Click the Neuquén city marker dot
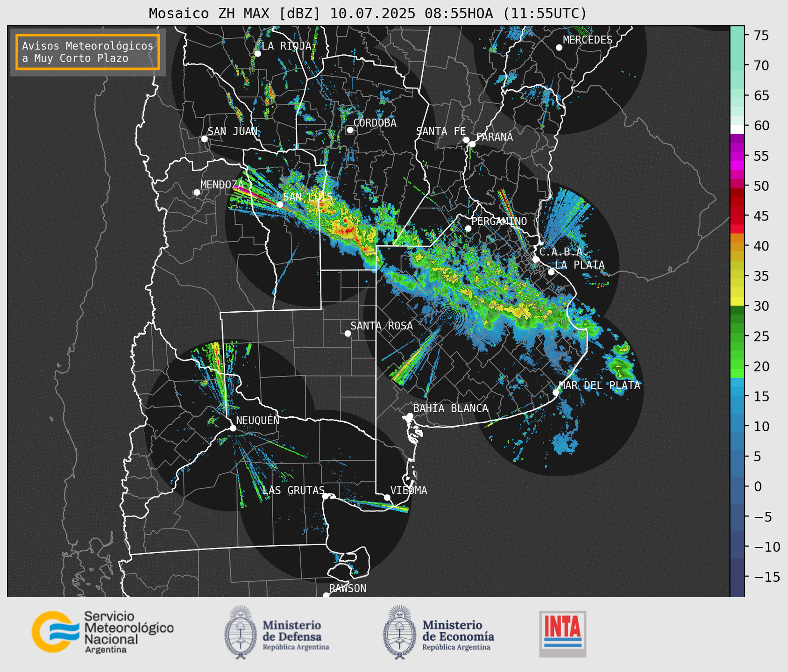Screen dimensions: 788x672 [x=233, y=428]
